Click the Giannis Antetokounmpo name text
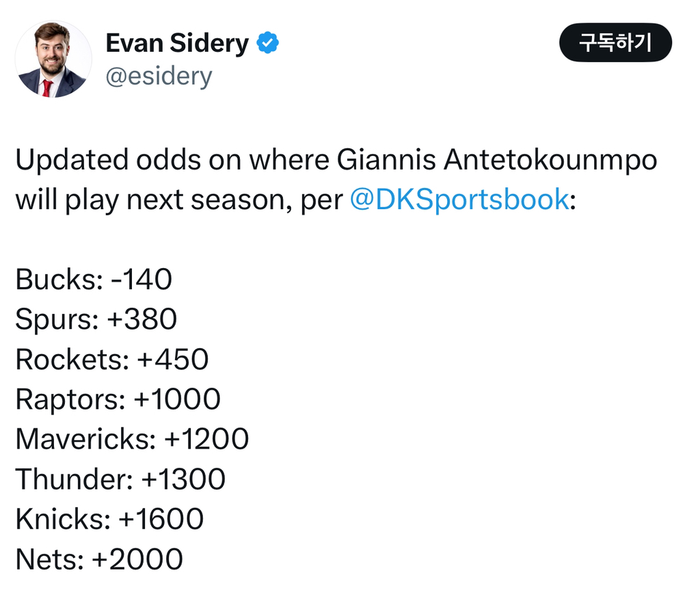700x614 pixels. [497, 160]
